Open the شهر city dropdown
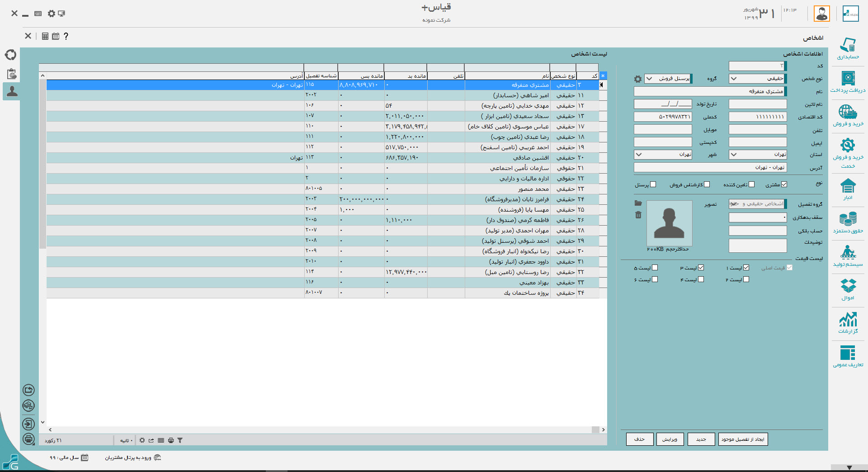This screenshot has width=868, height=472. (663, 155)
